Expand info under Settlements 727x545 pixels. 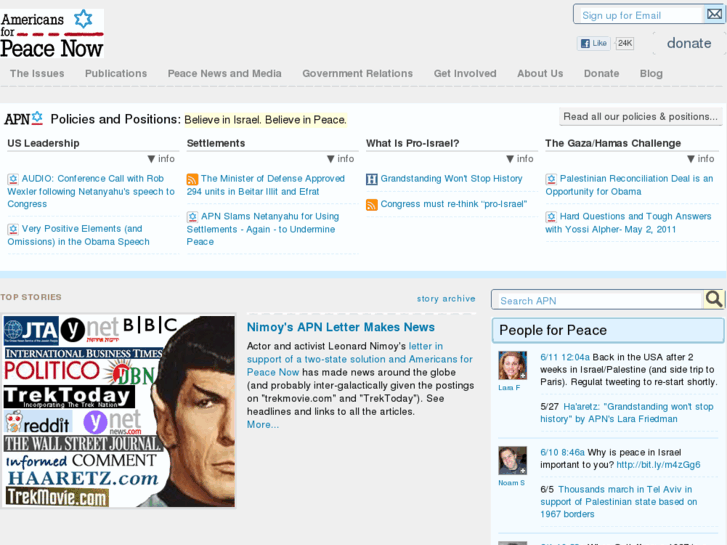click(x=340, y=159)
